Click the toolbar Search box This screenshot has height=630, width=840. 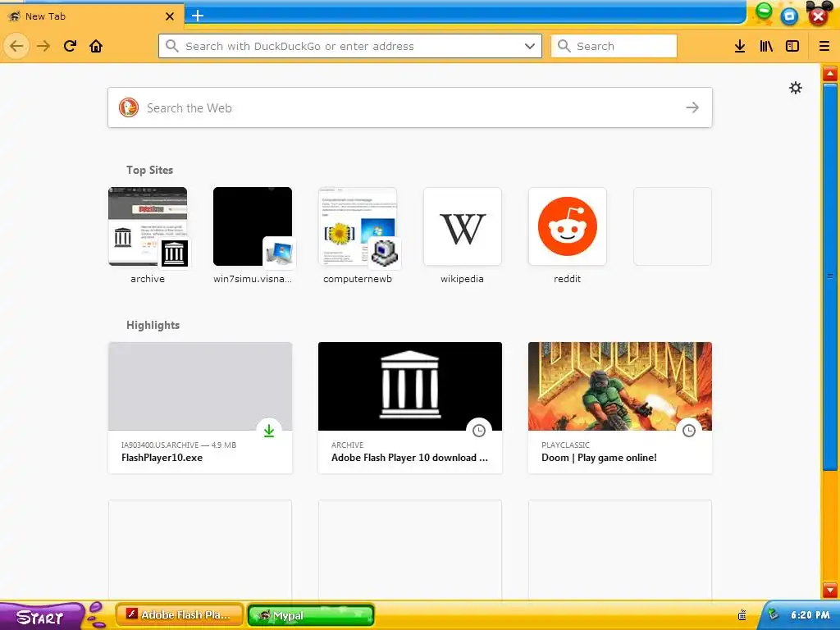pyautogui.click(x=614, y=46)
